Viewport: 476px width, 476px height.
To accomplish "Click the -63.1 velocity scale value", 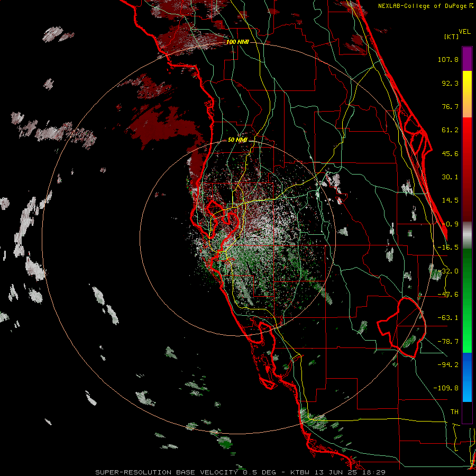I will [x=448, y=318].
